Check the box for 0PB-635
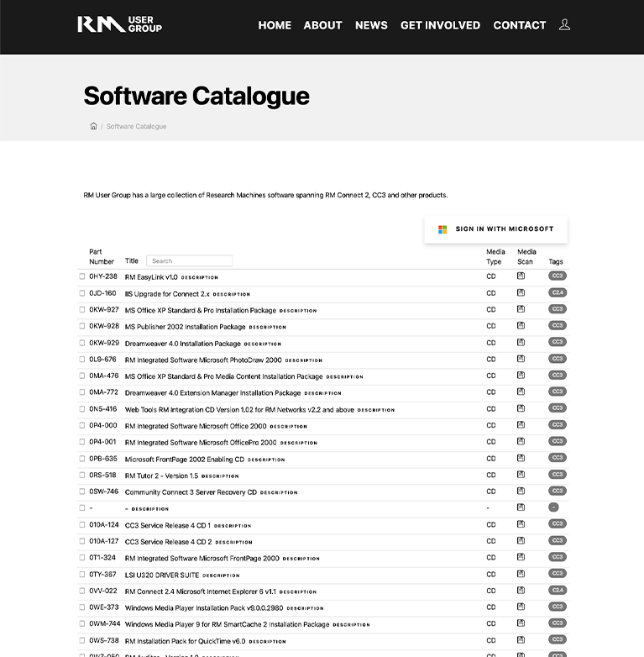This screenshot has width=644, height=657. pyautogui.click(x=82, y=459)
